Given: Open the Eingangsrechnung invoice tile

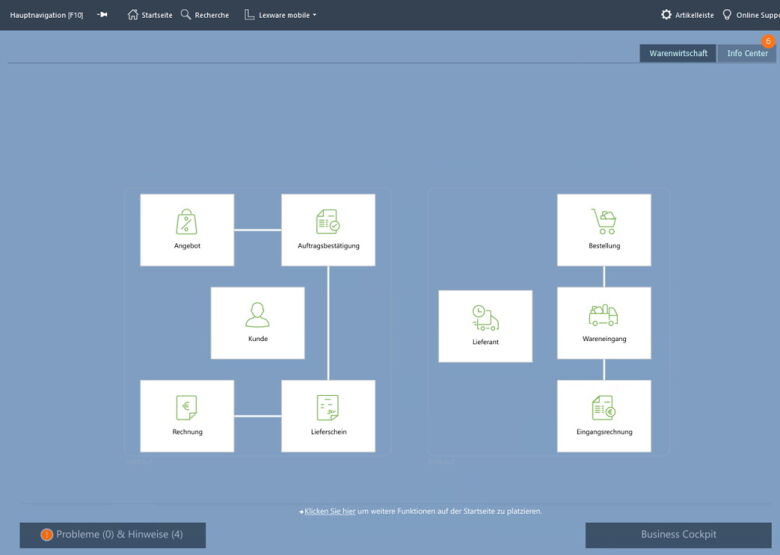Looking at the screenshot, I should coord(604,415).
